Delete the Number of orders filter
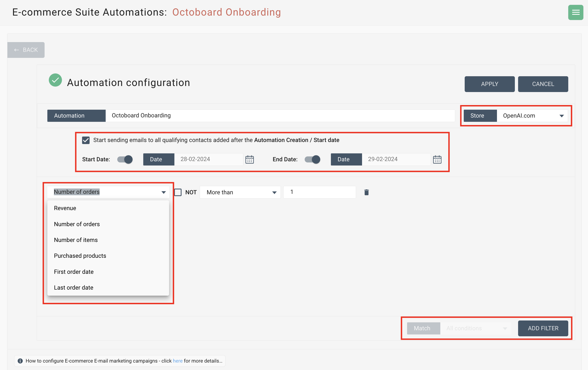The height and width of the screenshot is (370, 588). [366, 192]
